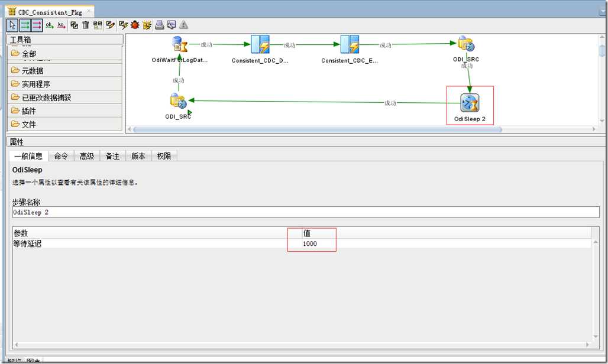Click the 步骤名称 field containing OdiSleep 2

(306, 212)
